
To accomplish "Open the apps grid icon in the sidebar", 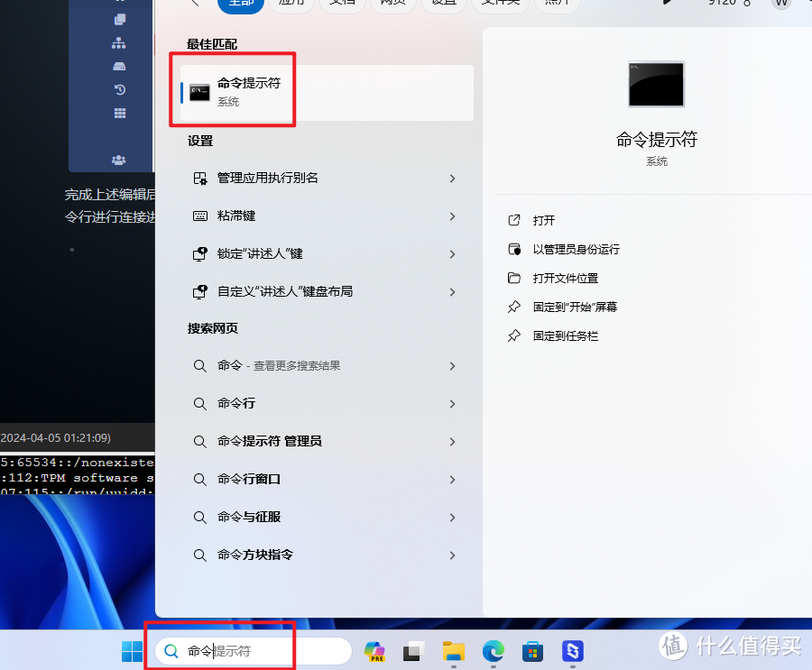I will (118, 113).
